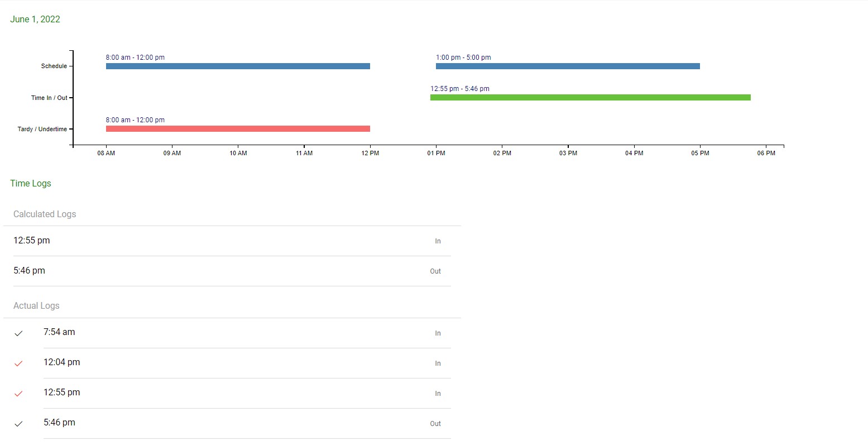Image resolution: width=868 pixels, height=445 pixels.
Task: Click the black checkmark beside 7:54 am
Action: point(18,333)
